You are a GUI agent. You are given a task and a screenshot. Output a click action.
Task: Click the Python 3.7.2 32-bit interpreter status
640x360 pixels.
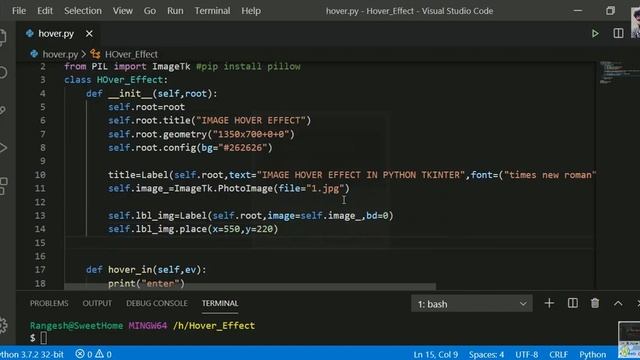(32, 354)
